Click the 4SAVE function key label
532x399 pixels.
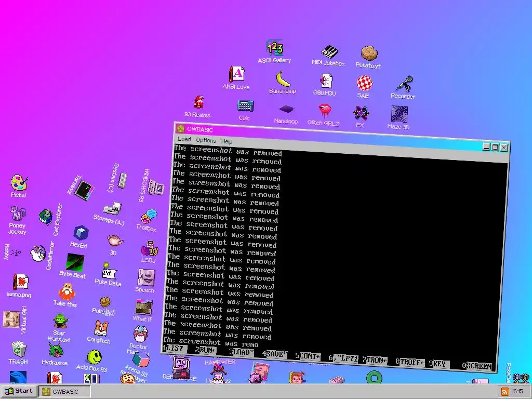click(x=275, y=354)
